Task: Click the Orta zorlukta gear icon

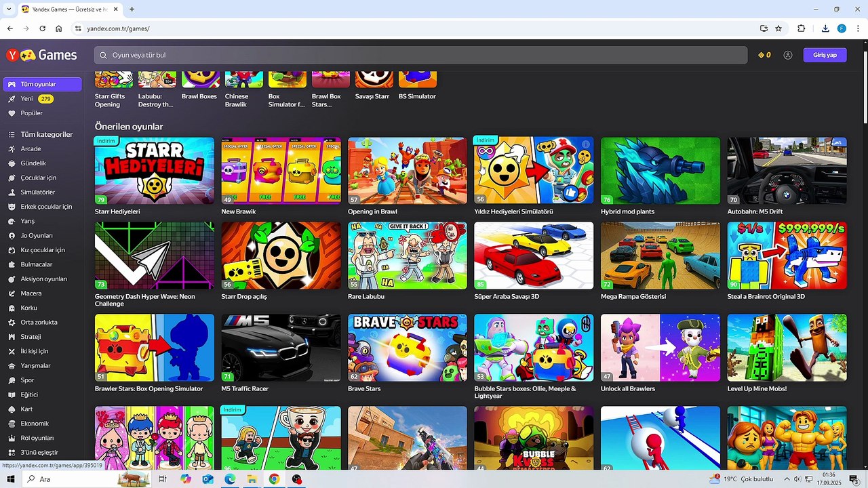Action: (x=12, y=323)
